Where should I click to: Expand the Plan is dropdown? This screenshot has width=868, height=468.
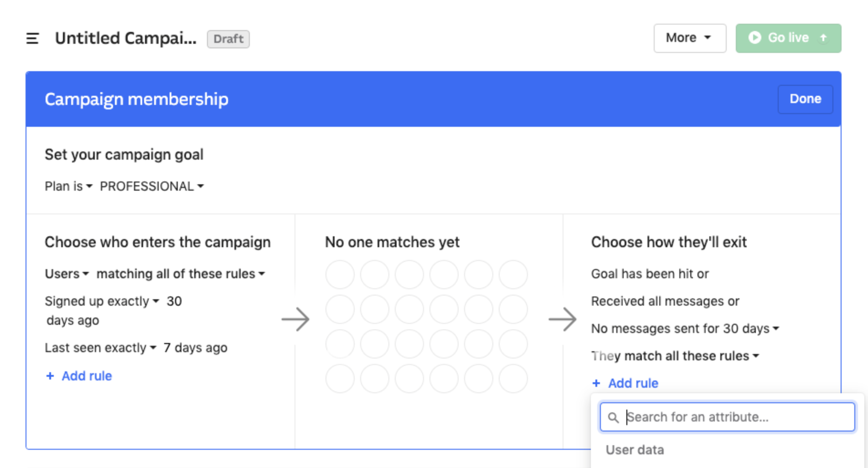point(68,186)
